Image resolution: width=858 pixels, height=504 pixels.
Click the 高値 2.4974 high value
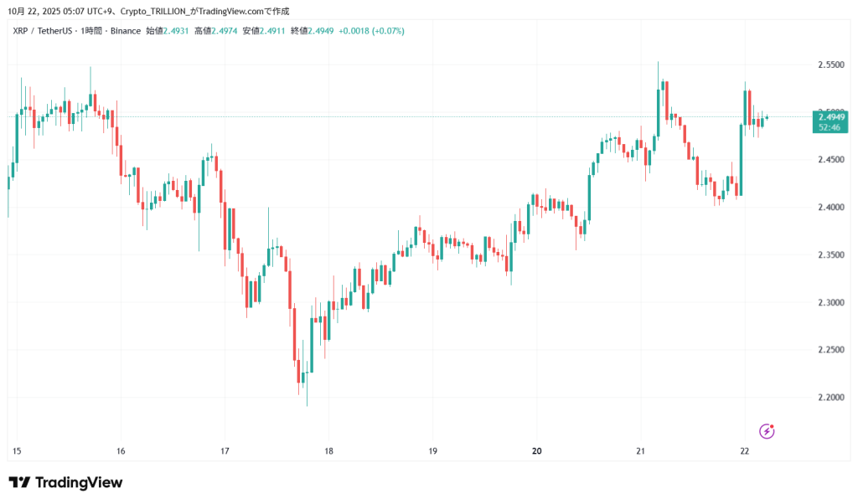click(x=214, y=31)
